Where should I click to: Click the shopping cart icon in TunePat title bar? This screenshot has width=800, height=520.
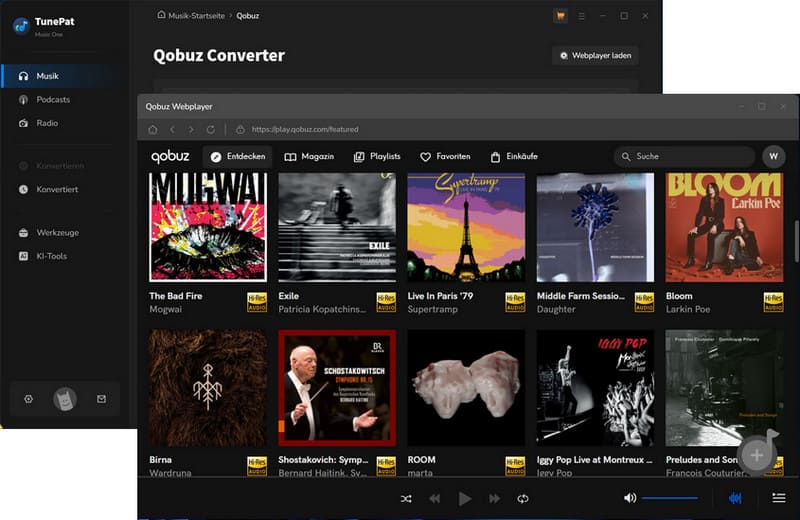coord(560,16)
